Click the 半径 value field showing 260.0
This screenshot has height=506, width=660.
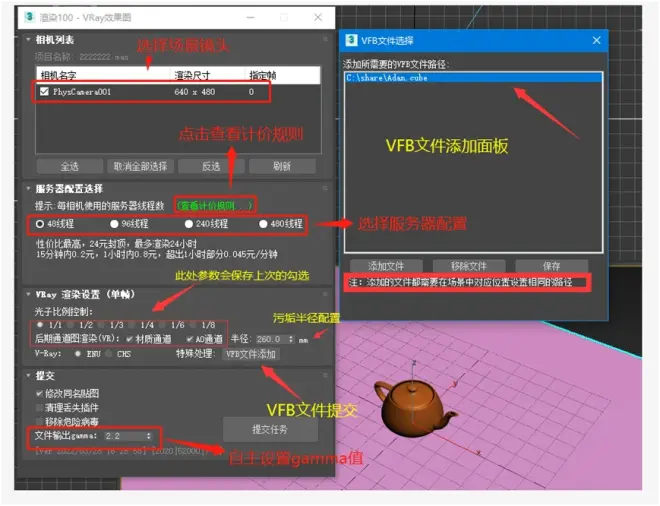271,339
